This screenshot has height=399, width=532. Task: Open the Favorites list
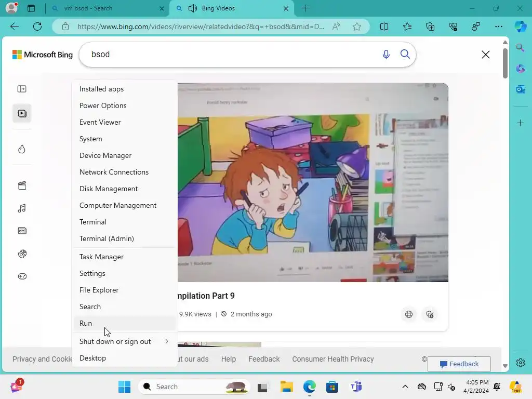tap(407, 26)
